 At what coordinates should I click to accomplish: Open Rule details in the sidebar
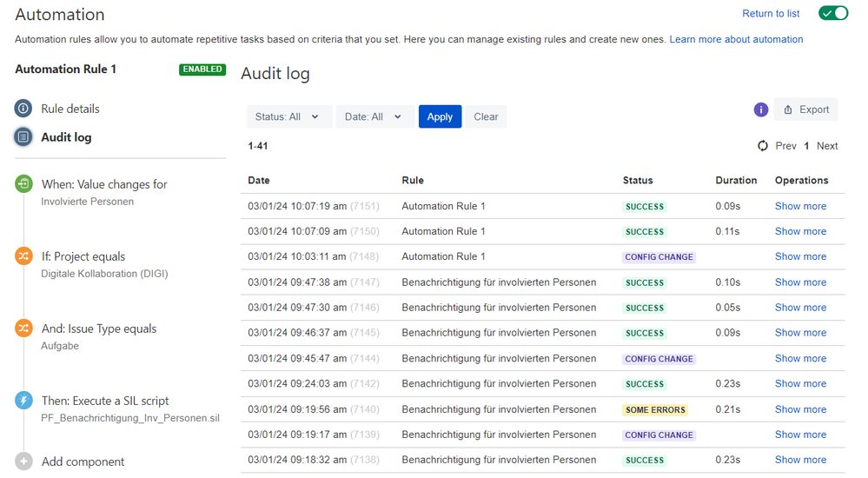click(70, 109)
